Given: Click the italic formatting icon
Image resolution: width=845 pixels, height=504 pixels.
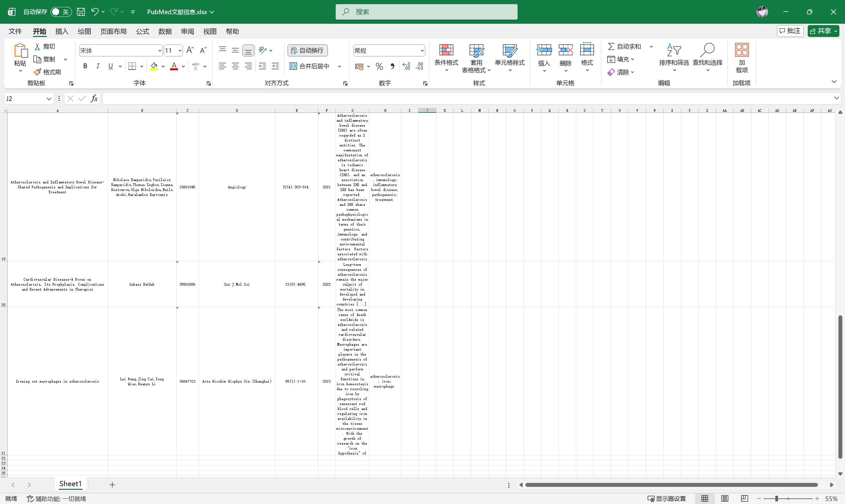Looking at the screenshot, I should pyautogui.click(x=98, y=66).
